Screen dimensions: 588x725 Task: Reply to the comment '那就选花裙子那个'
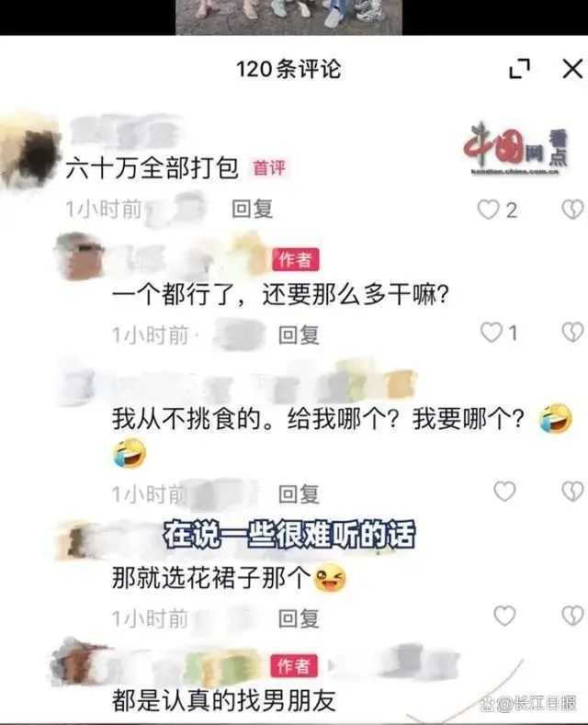click(299, 618)
